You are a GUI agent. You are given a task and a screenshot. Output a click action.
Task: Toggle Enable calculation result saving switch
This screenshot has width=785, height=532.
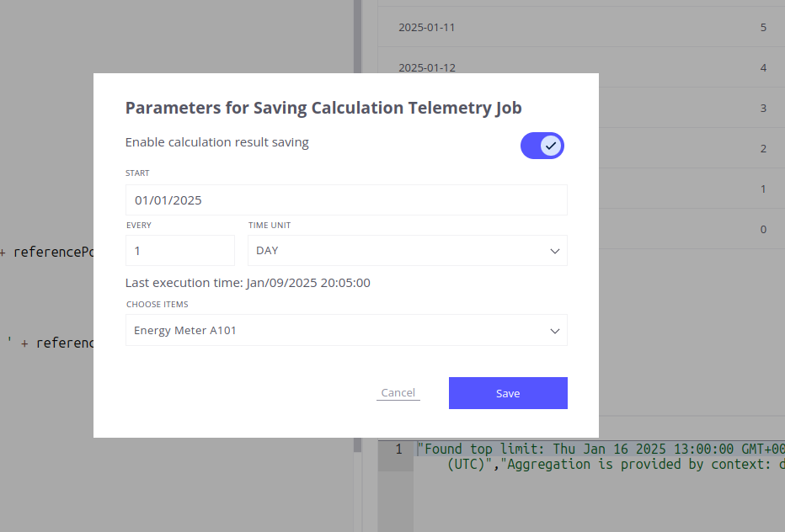click(x=542, y=146)
